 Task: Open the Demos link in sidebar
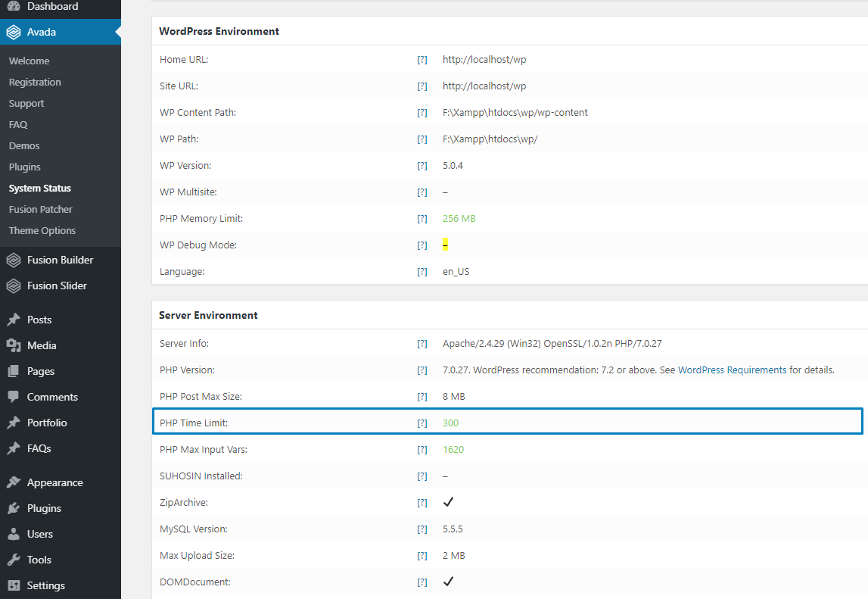point(24,146)
